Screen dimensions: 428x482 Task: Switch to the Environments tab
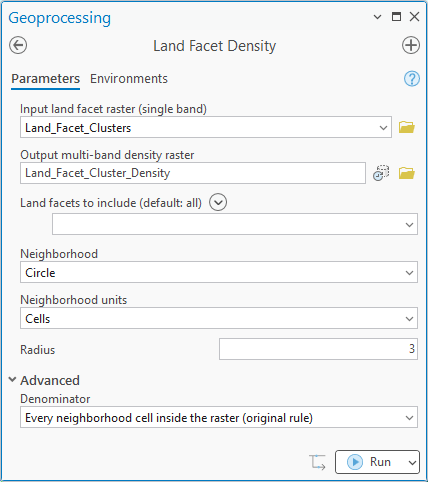click(129, 79)
